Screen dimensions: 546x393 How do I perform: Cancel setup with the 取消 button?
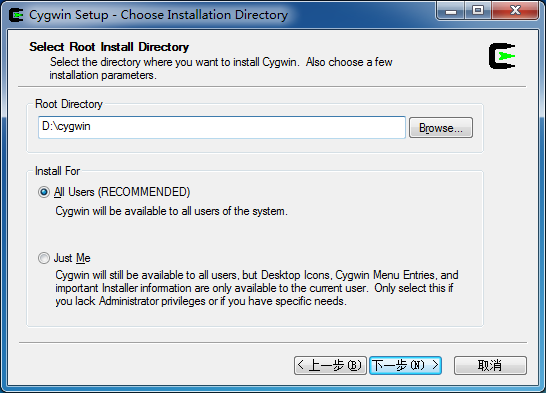pos(490,365)
